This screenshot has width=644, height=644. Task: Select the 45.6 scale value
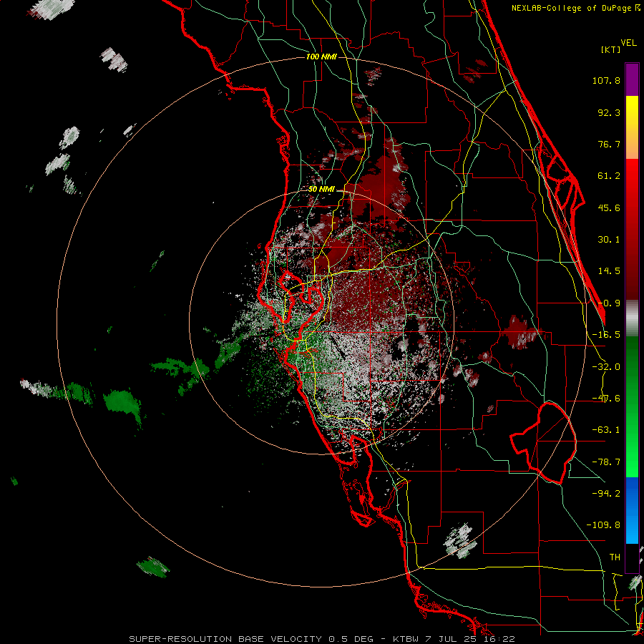pyautogui.click(x=609, y=208)
